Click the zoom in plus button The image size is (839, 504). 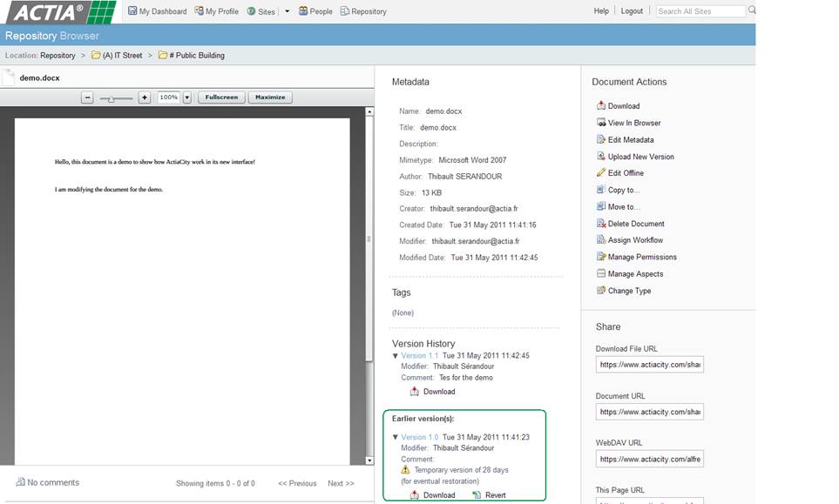tap(145, 97)
